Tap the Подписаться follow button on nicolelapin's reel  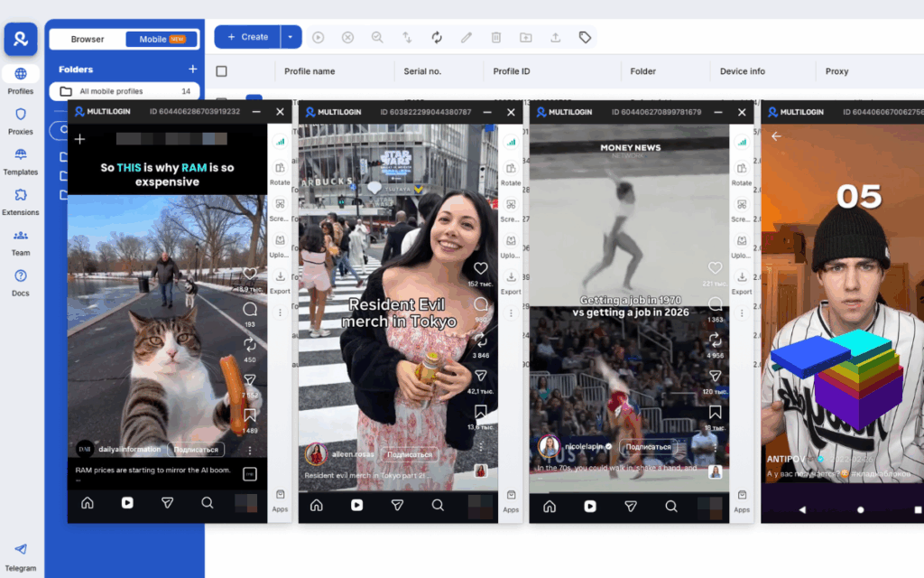tap(647, 448)
